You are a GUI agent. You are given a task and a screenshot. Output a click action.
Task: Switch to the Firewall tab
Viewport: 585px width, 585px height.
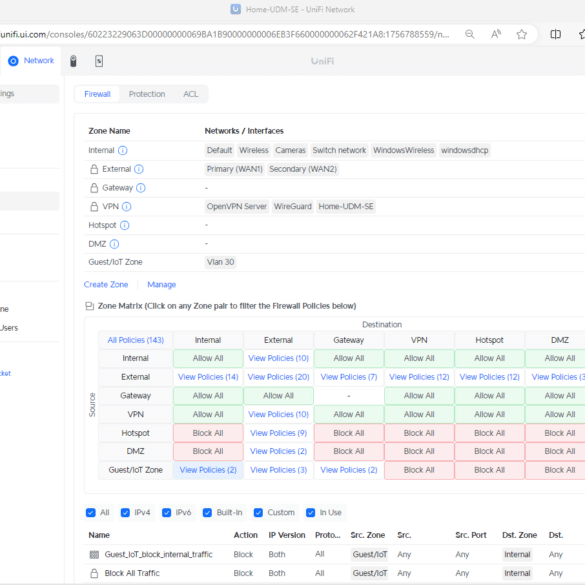(x=97, y=94)
